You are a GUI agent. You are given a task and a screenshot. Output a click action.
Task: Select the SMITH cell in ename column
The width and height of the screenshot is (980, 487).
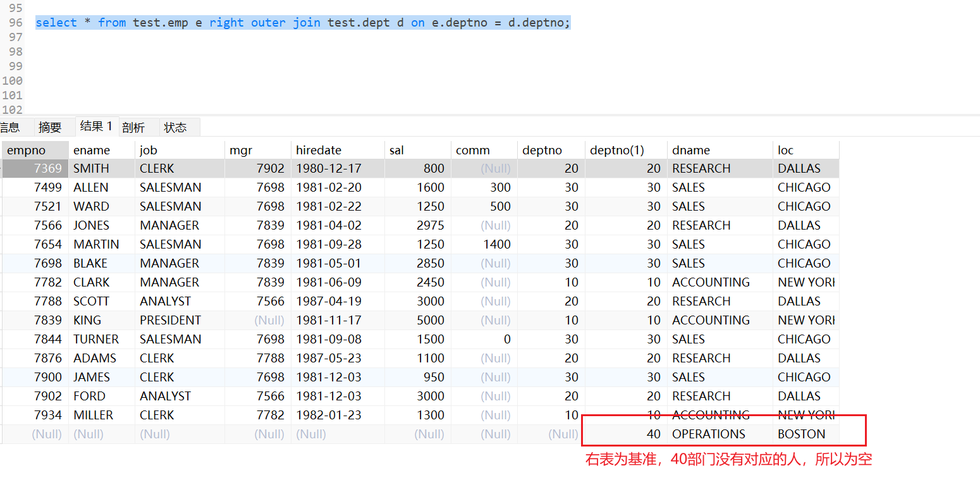point(92,169)
